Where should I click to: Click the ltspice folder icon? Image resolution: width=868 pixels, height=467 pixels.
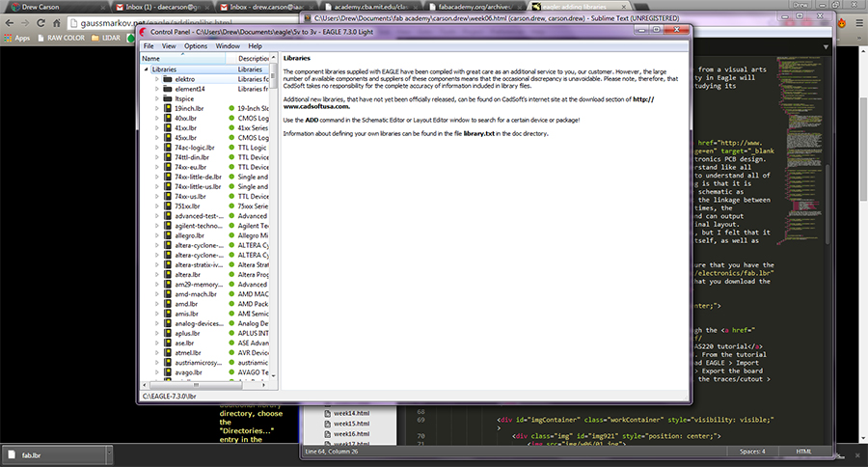168,98
